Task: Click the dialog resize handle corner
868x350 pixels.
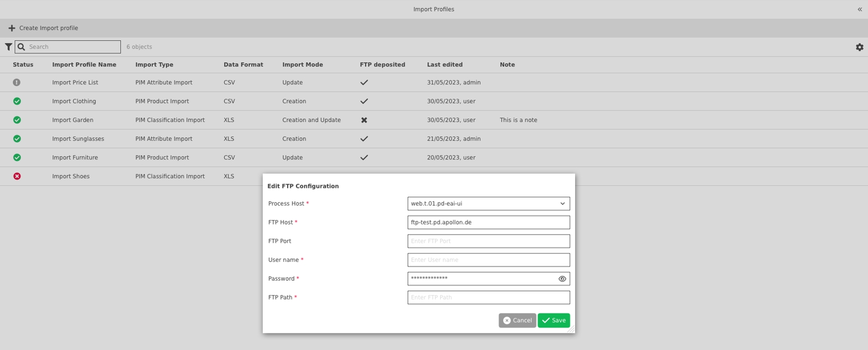Action: pyautogui.click(x=571, y=330)
